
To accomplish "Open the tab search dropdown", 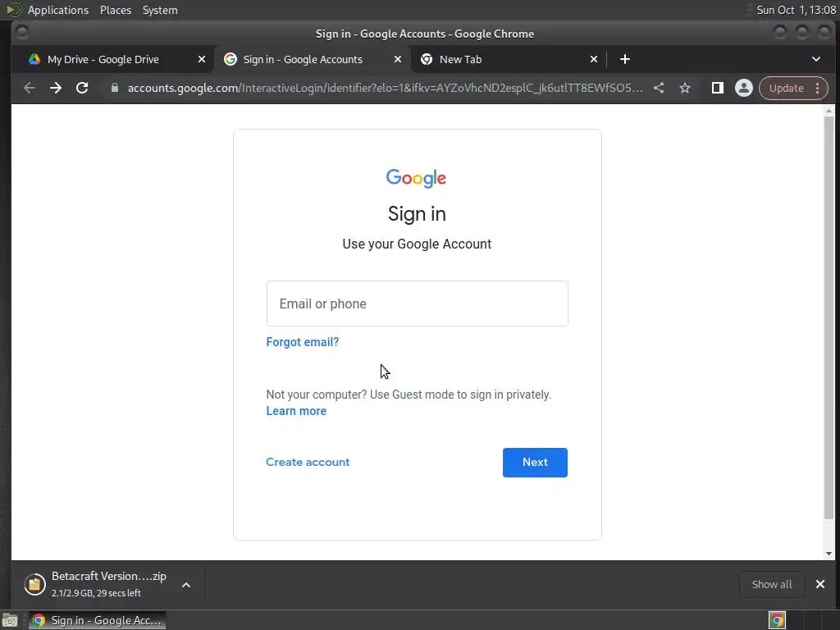I will pos(816,59).
